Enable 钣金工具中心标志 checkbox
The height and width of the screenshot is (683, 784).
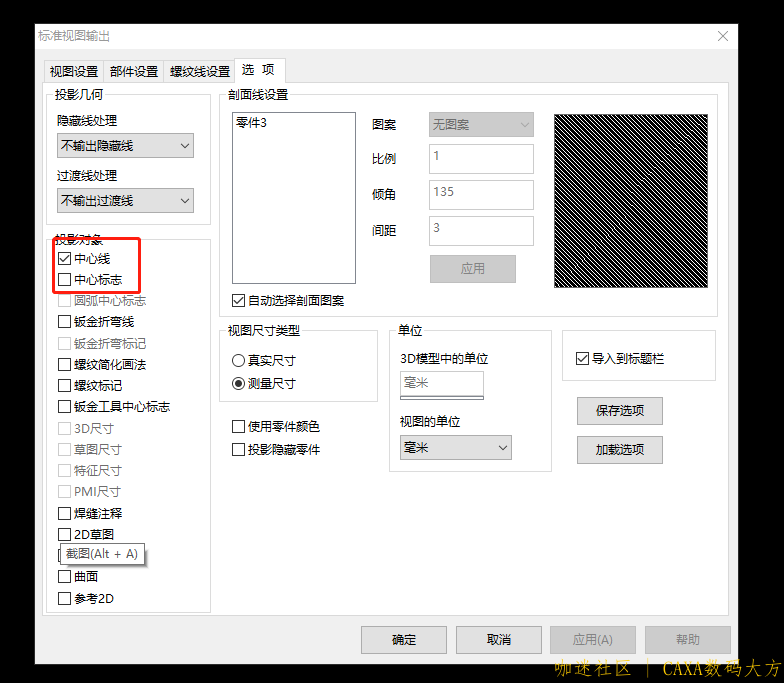(x=64, y=406)
